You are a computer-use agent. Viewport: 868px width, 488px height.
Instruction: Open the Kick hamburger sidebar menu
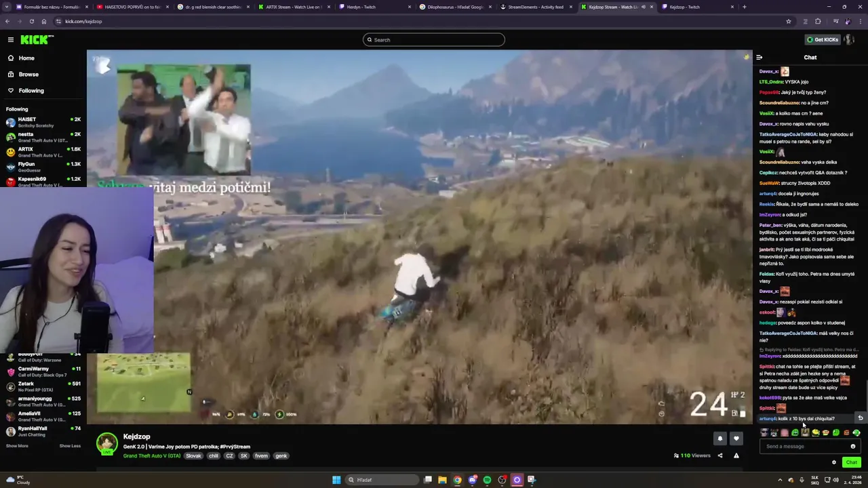click(x=10, y=40)
